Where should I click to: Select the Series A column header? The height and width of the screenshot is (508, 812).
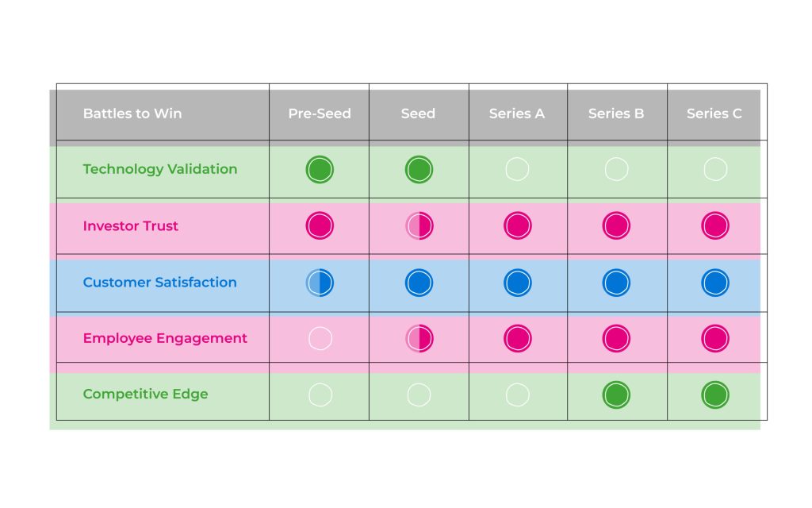(517, 114)
